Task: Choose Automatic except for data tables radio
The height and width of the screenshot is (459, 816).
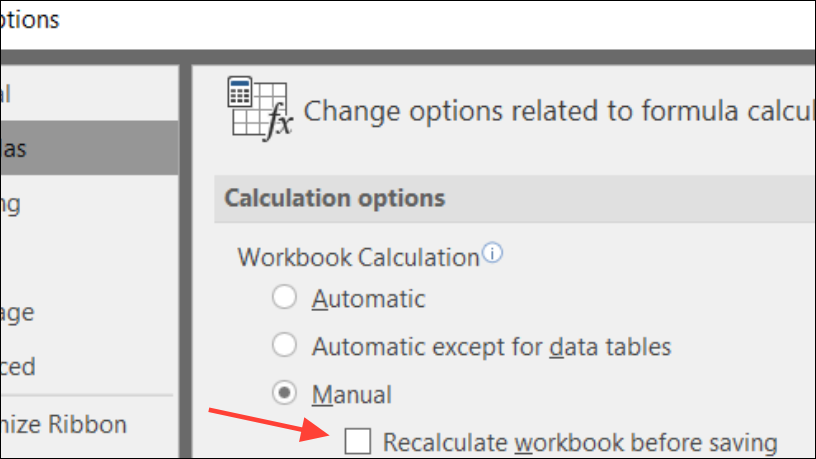Action: (285, 346)
